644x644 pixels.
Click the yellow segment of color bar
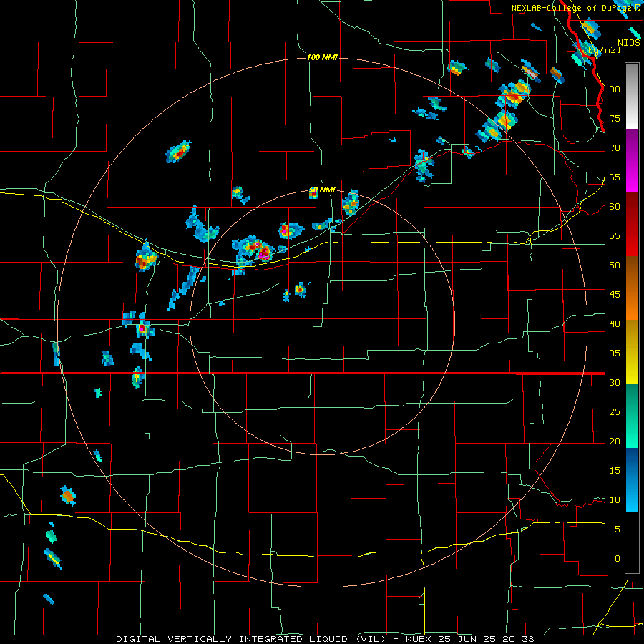(x=632, y=352)
